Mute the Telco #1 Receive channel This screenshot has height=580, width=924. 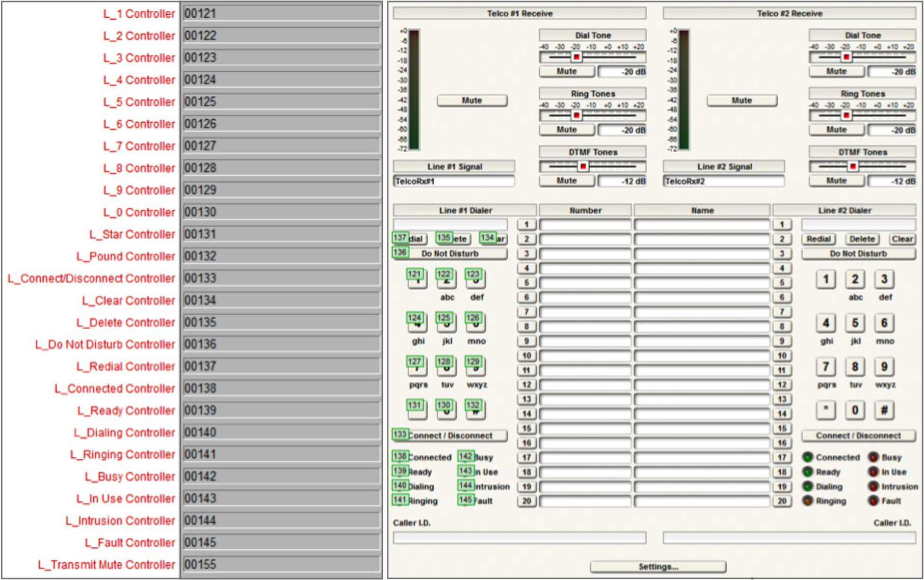(x=473, y=100)
